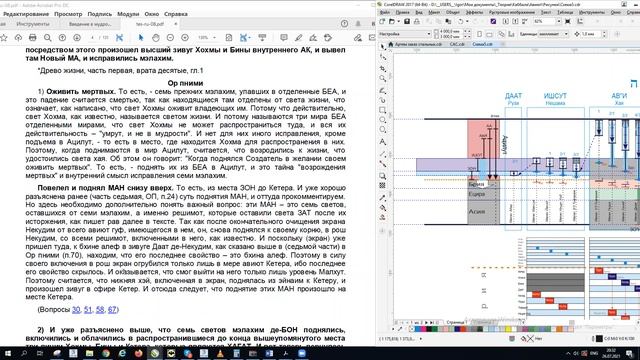640x360 pixels.
Task: Switch to Acrobat tab 'Инструменты'
Action: pos(33,24)
